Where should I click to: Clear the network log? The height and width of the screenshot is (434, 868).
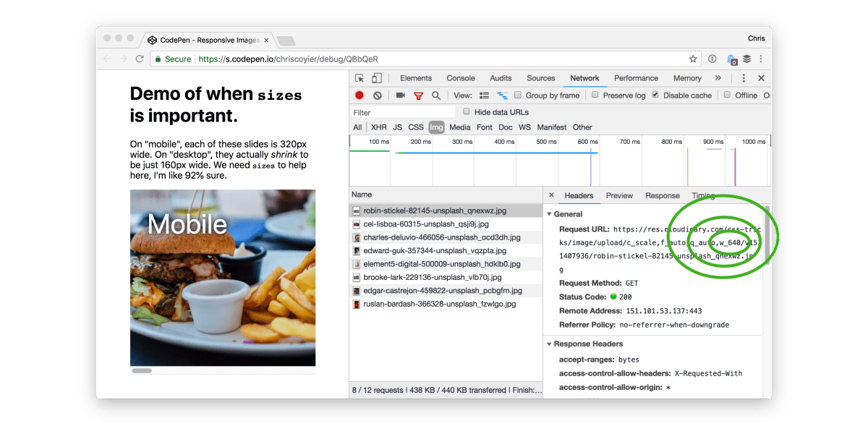pos(377,95)
